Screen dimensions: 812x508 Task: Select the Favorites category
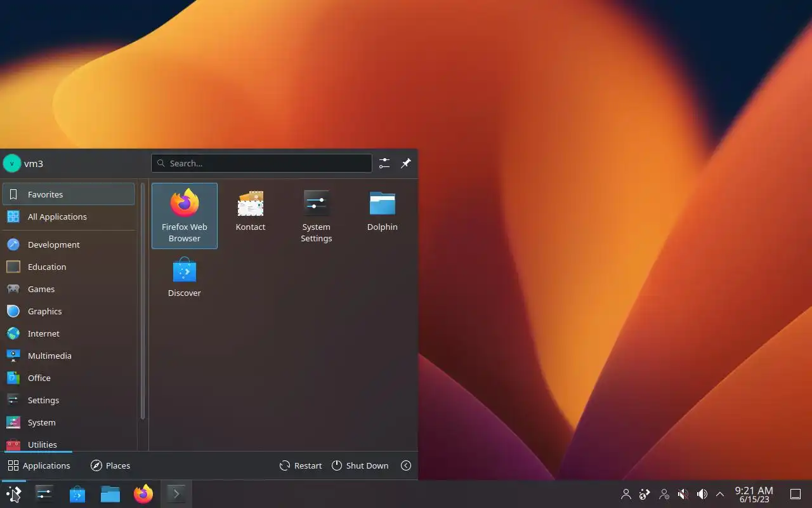tap(69, 194)
